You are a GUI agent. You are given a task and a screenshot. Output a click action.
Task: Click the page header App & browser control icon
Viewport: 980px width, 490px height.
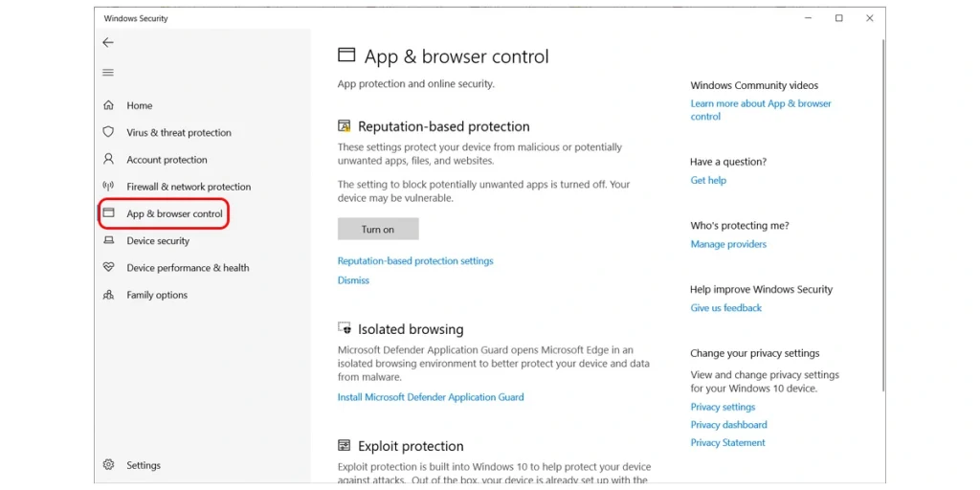pos(346,55)
